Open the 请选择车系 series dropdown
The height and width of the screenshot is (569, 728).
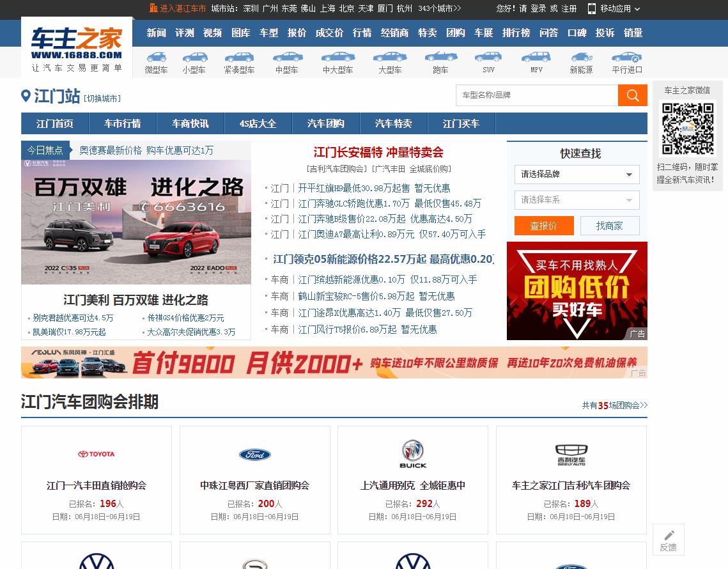coord(577,199)
